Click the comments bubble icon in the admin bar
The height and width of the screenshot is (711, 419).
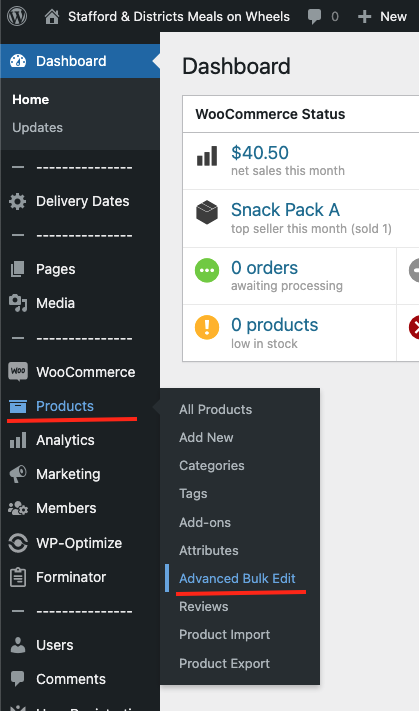coord(314,17)
